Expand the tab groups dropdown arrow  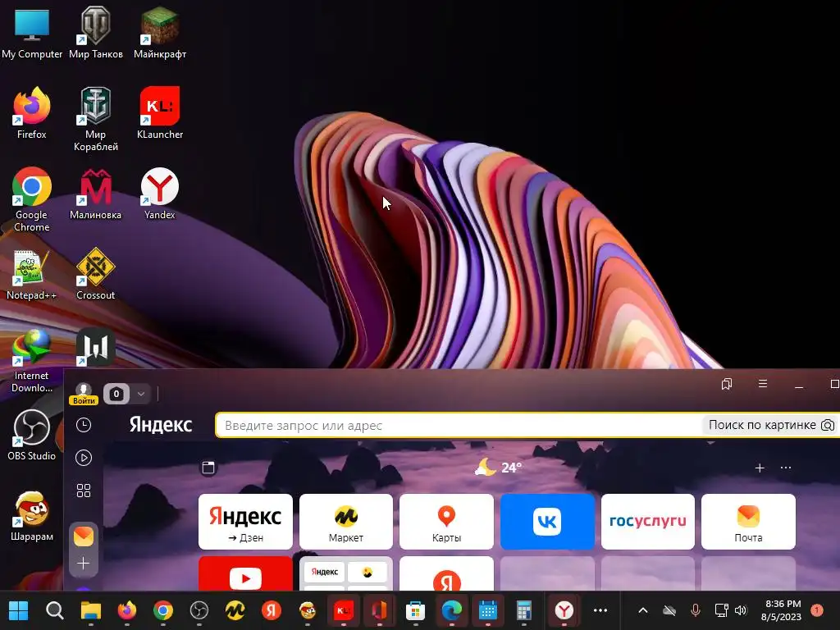pyautogui.click(x=141, y=395)
